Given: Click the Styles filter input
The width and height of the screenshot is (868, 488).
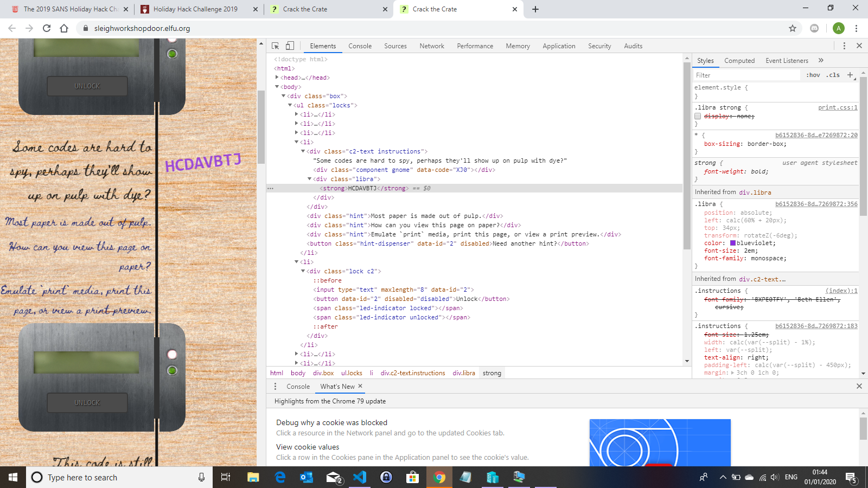Looking at the screenshot, I should click(x=747, y=75).
